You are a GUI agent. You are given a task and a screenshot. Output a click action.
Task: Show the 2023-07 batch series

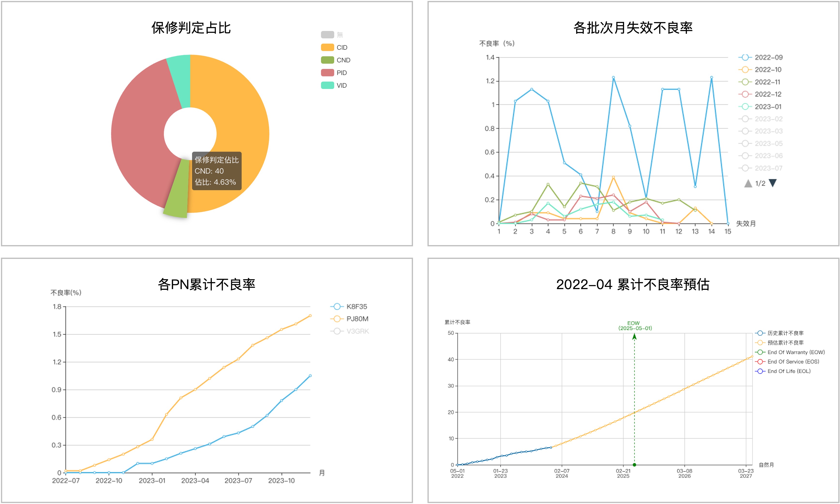point(760,168)
